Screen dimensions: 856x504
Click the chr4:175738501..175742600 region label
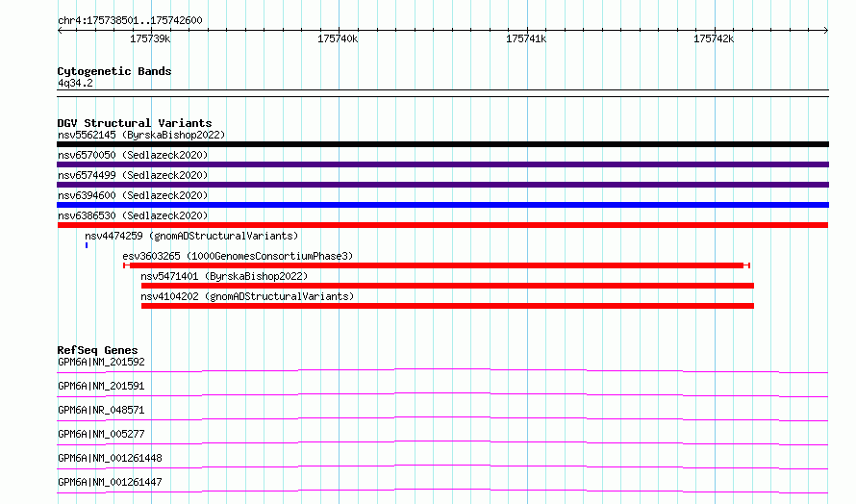point(130,20)
